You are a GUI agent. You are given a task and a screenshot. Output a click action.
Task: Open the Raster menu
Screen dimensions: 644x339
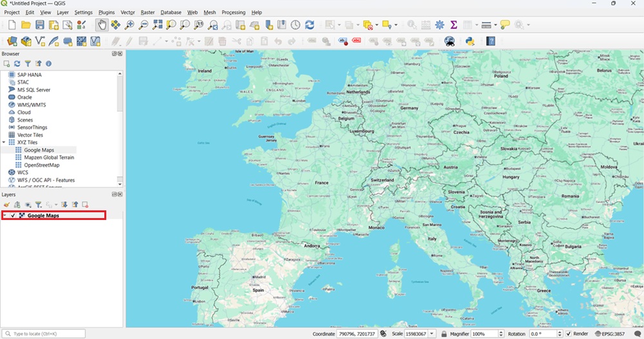pos(147,12)
